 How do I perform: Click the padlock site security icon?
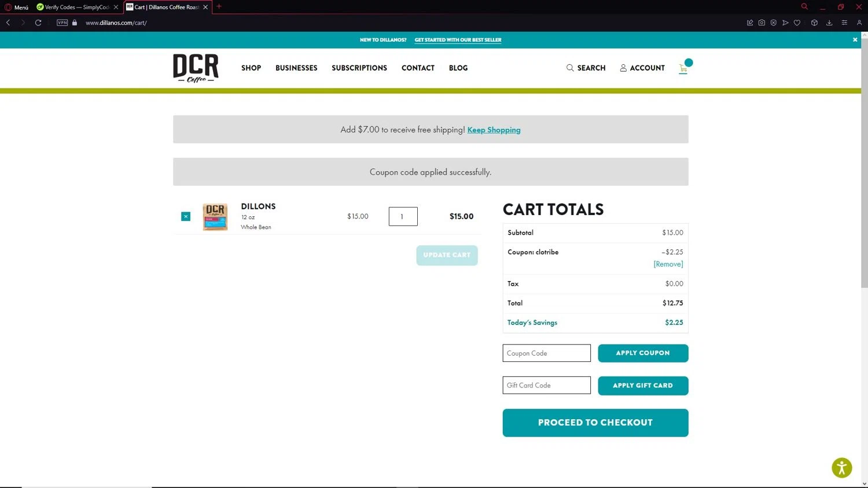[x=75, y=23]
